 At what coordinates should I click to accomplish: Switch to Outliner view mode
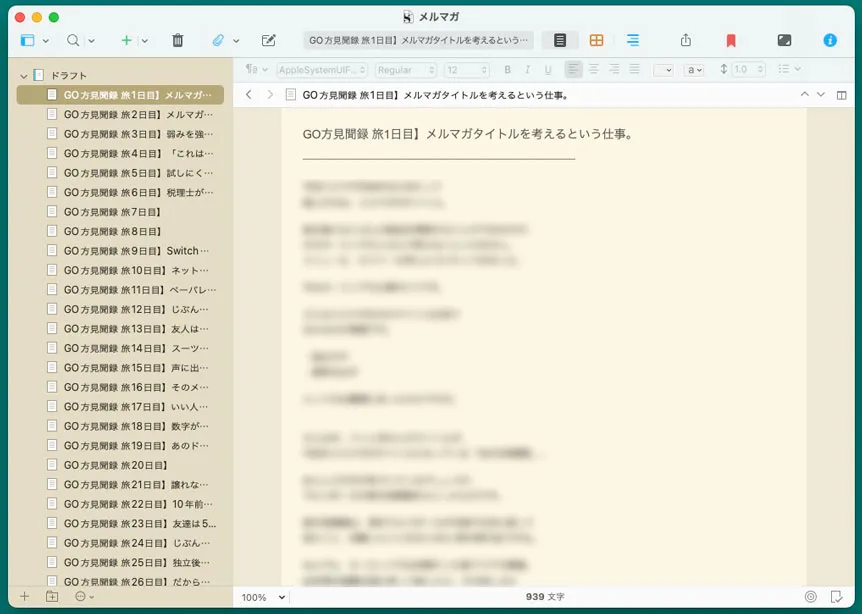[x=633, y=40]
